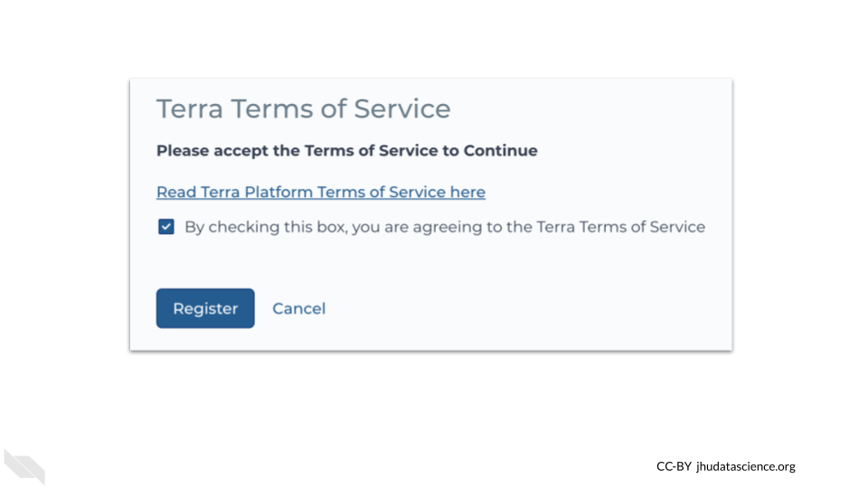868x488 pixels.
Task: Click the striped logo icon in the slide corner
Action: click(24, 466)
